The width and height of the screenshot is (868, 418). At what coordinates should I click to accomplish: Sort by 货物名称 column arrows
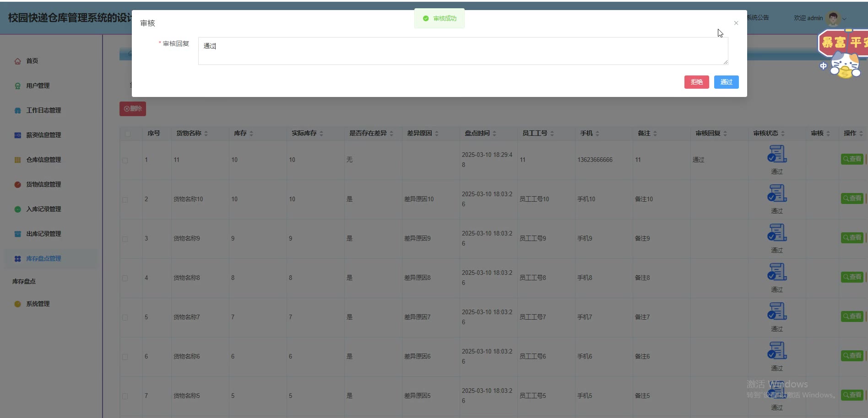(x=206, y=134)
